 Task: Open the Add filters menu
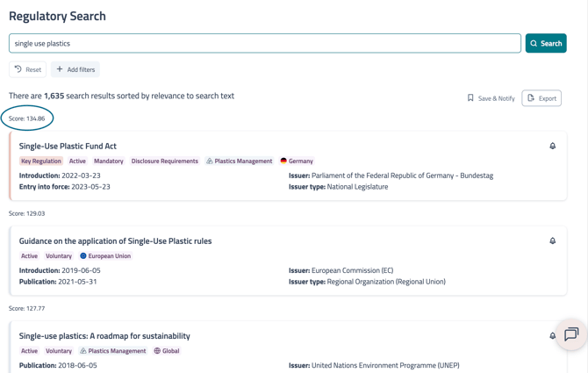(x=75, y=69)
